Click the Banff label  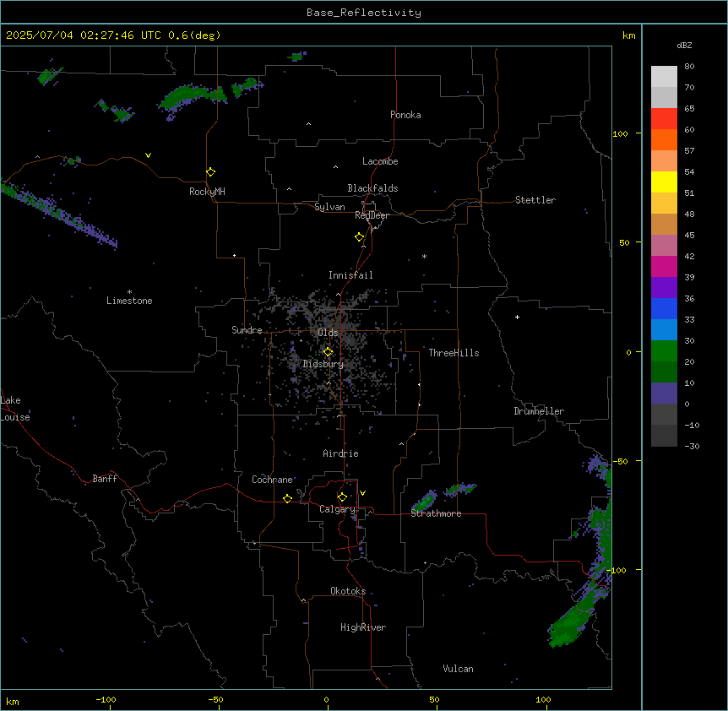[105, 479]
